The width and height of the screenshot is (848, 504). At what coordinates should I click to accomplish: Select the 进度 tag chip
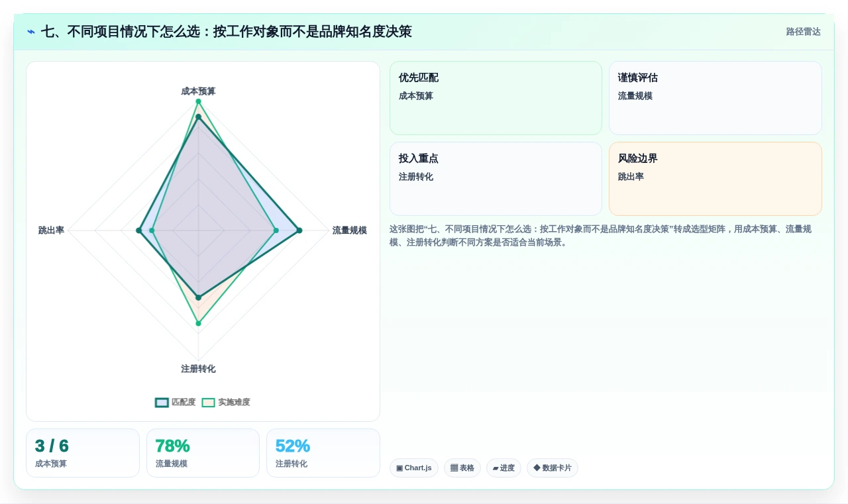click(503, 468)
